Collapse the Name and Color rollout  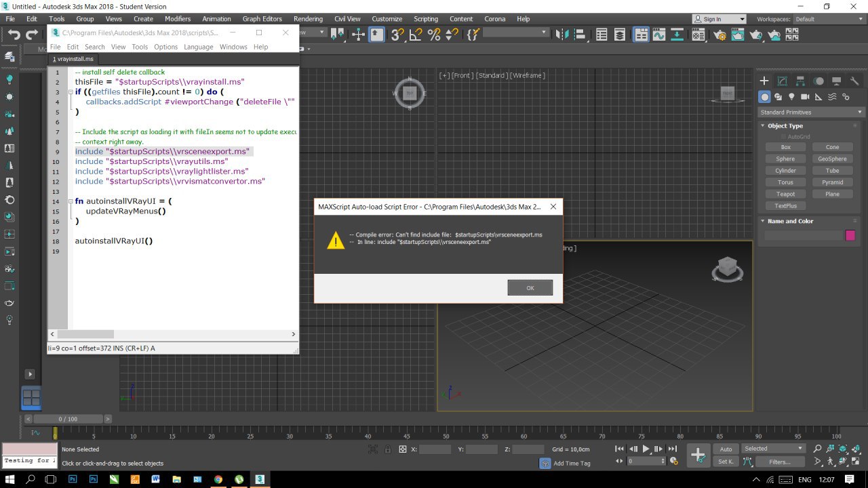pos(791,221)
